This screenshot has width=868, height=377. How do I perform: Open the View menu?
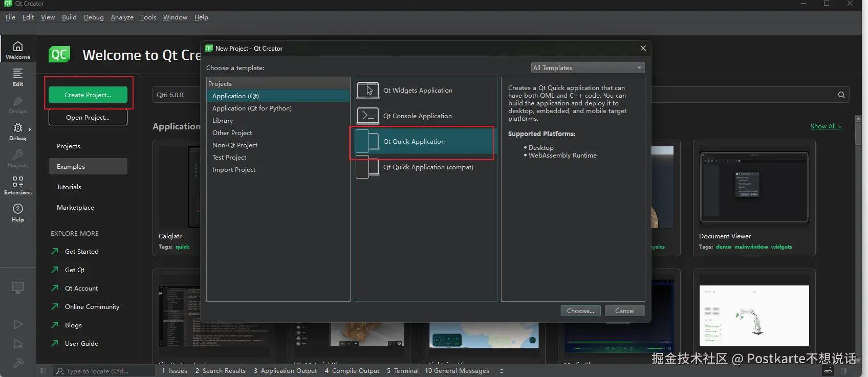48,17
